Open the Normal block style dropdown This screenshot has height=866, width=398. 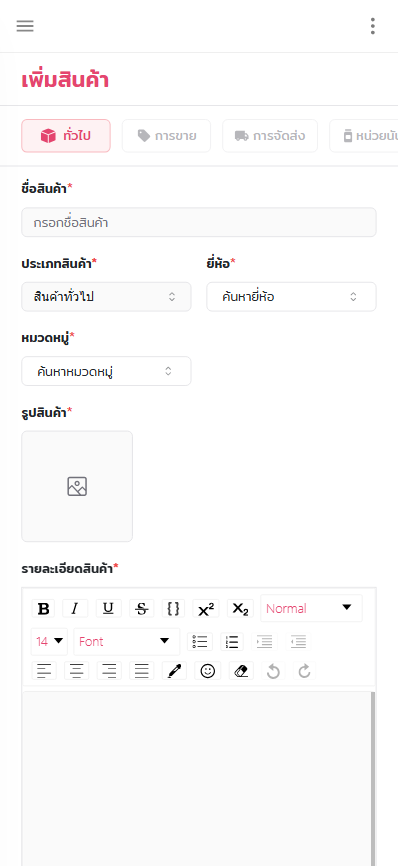(311, 608)
